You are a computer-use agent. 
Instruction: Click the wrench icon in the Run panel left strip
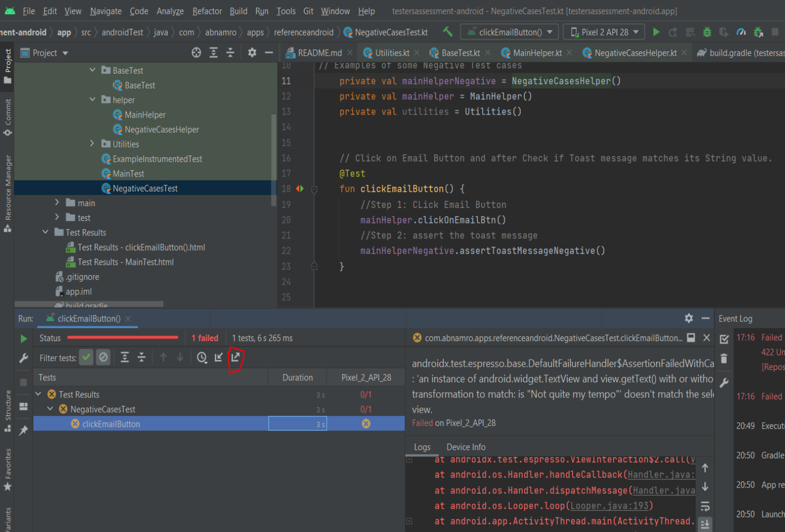coord(23,358)
